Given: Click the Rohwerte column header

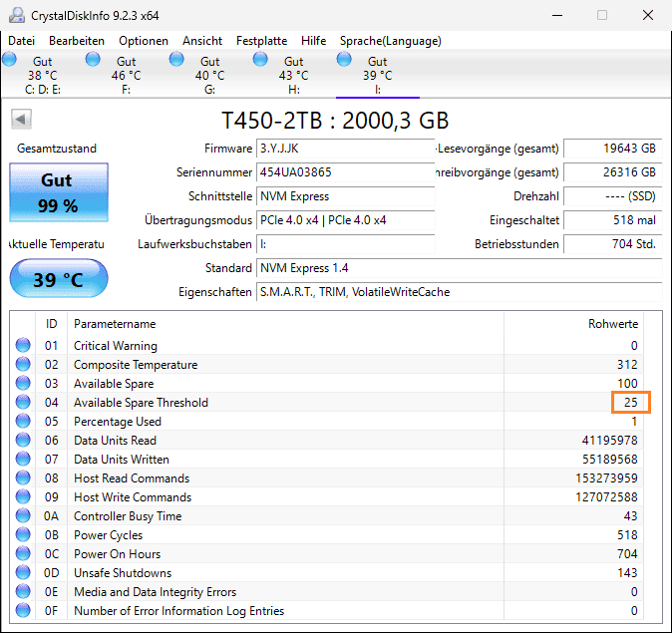Looking at the screenshot, I should (x=612, y=324).
